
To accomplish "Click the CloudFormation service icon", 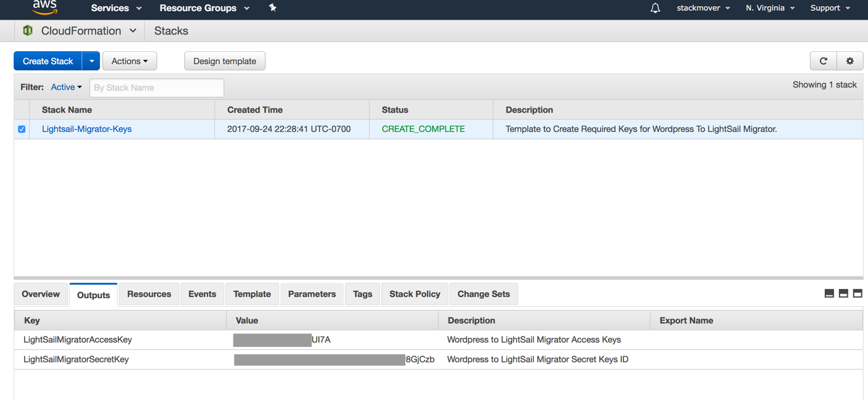I will [x=28, y=31].
